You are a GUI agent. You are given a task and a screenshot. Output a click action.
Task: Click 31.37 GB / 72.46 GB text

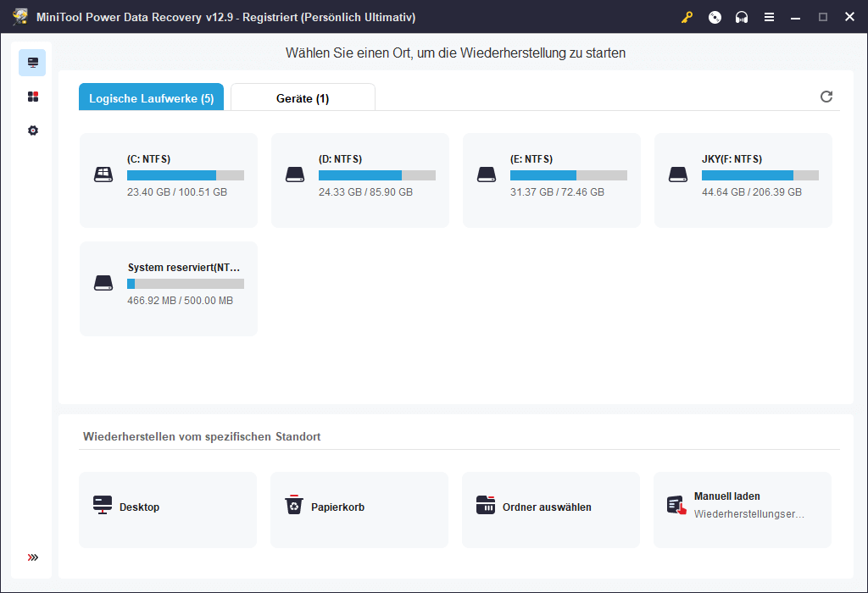[557, 192]
